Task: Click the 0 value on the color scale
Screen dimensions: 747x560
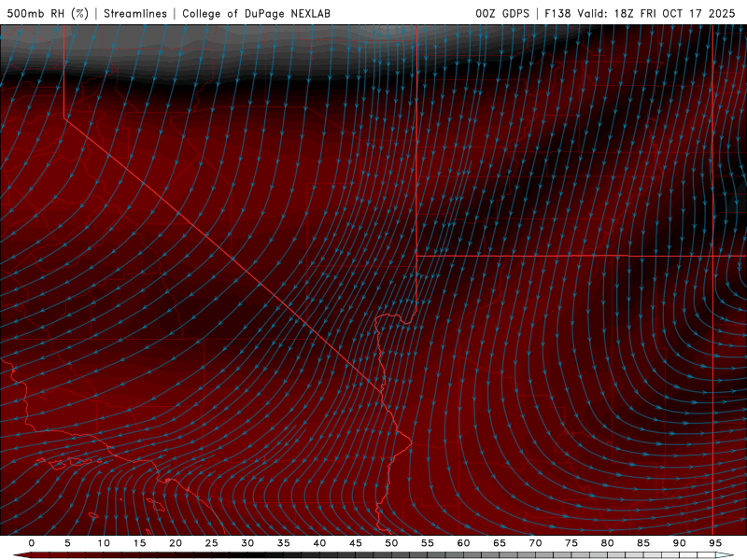Action: point(32,543)
